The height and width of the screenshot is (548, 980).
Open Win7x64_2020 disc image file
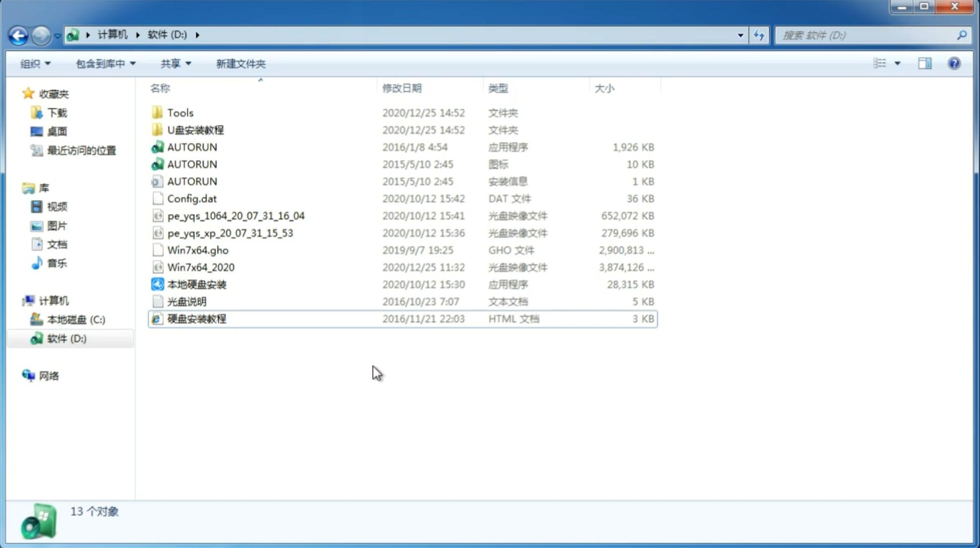tap(200, 266)
